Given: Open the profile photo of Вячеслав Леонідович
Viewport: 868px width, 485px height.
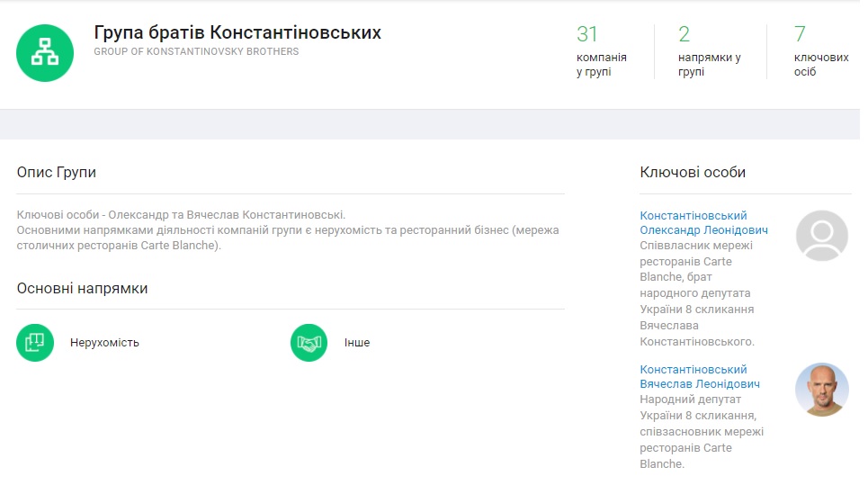Looking at the screenshot, I should 821,390.
